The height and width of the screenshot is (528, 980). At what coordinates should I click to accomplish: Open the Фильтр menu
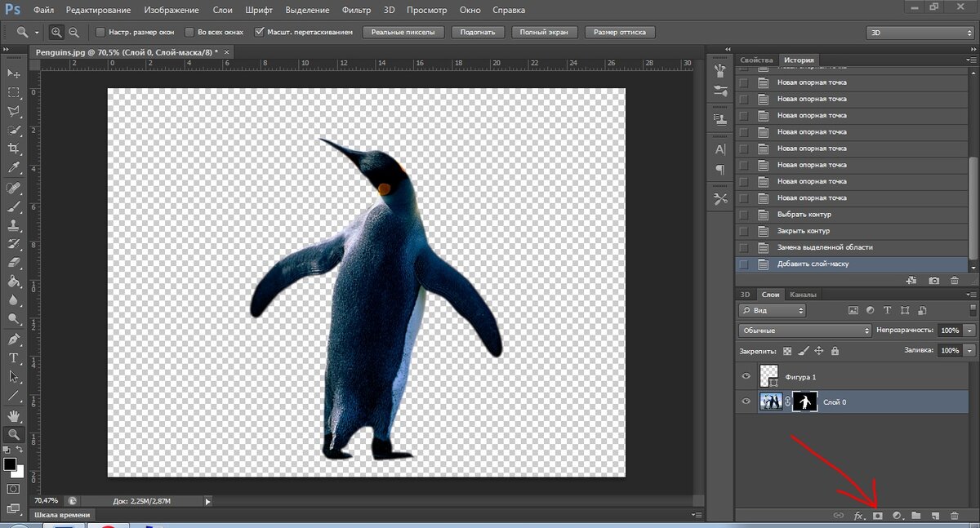356,11
